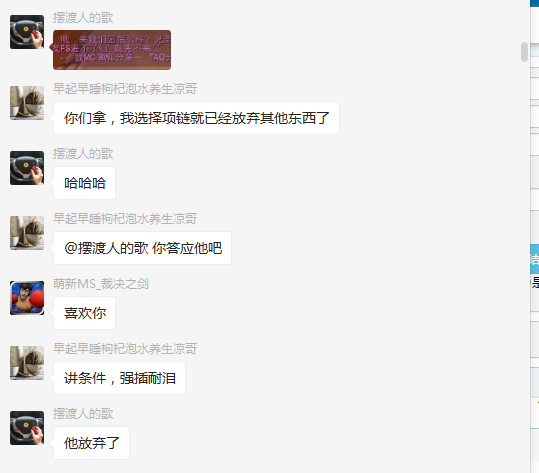Click the topmost 摆渡人的歌 username label
This screenshot has height=473, width=539.
(83, 18)
